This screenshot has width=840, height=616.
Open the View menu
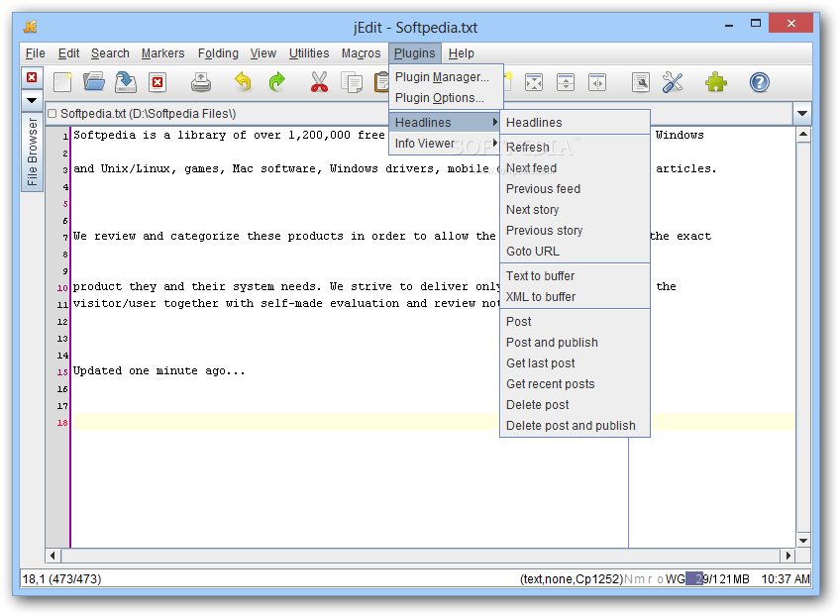[x=263, y=53]
